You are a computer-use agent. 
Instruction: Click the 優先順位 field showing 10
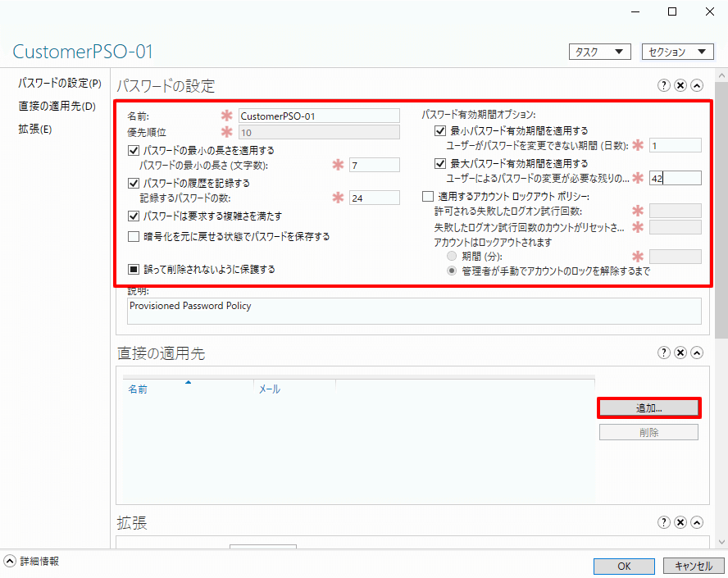319,132
